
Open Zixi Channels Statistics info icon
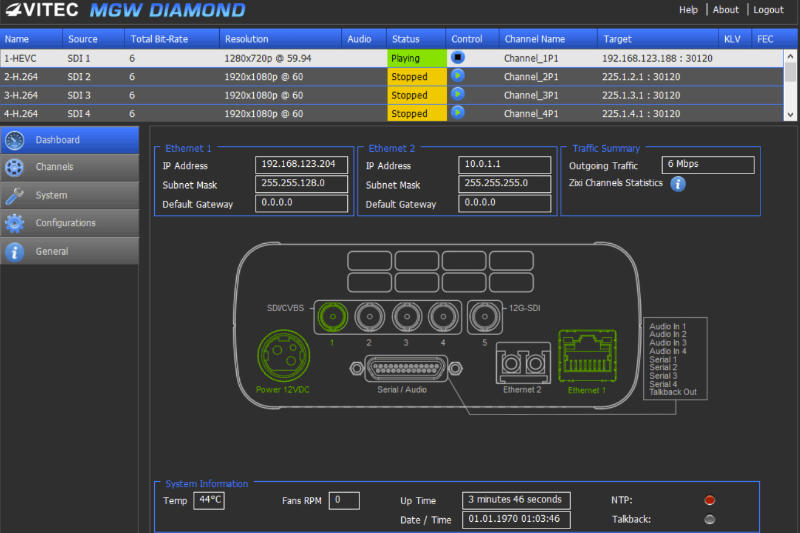tap(678, 184)
